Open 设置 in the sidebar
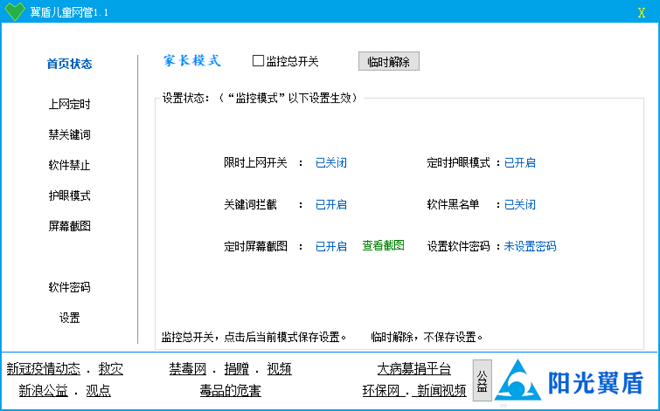 pos(69,318)
